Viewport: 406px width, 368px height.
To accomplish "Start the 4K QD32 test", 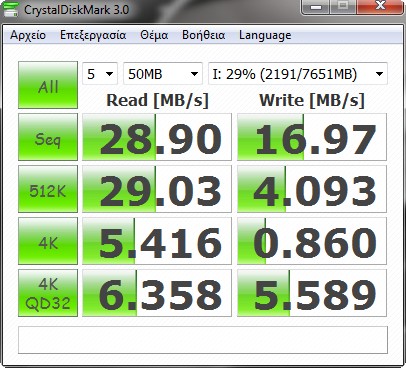I will coord(48,293).
